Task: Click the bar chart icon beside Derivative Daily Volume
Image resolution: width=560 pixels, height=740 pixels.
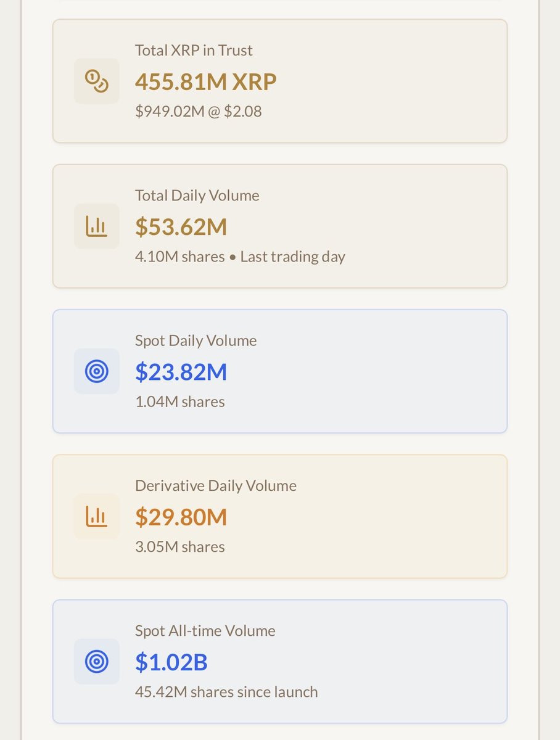Action: point(97,517)
